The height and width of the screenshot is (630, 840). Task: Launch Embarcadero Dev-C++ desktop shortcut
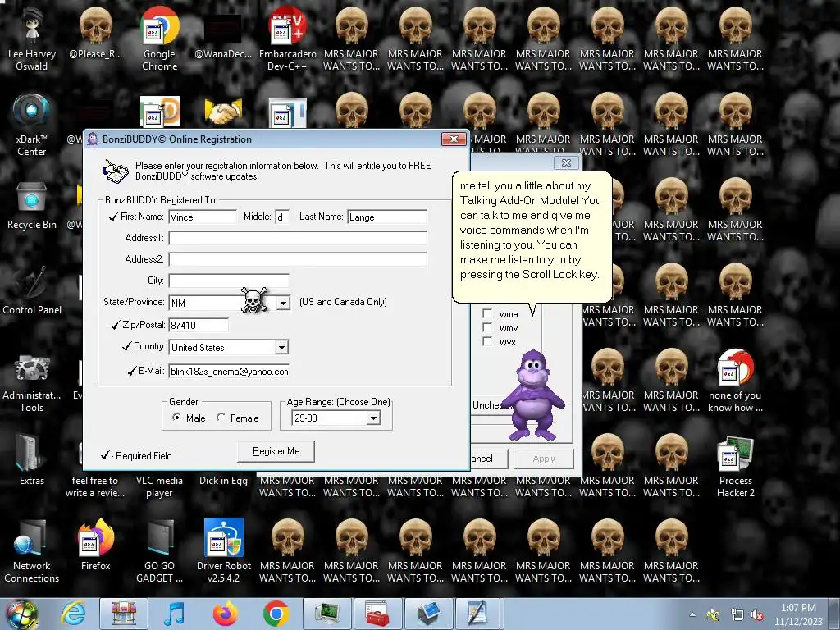point(287,39)
